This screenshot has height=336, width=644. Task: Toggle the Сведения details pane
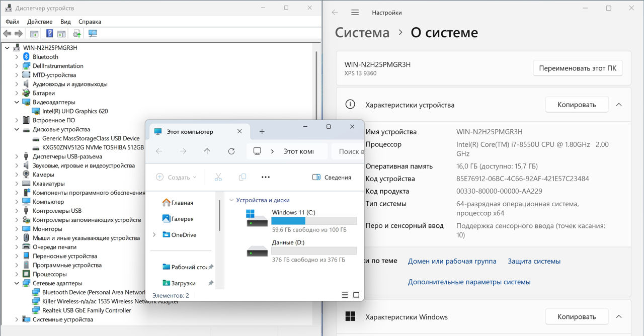click(332, 177)
